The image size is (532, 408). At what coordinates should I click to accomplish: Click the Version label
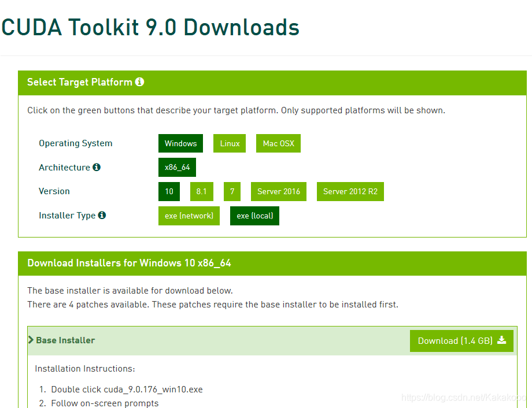click(x=54, y=191)
